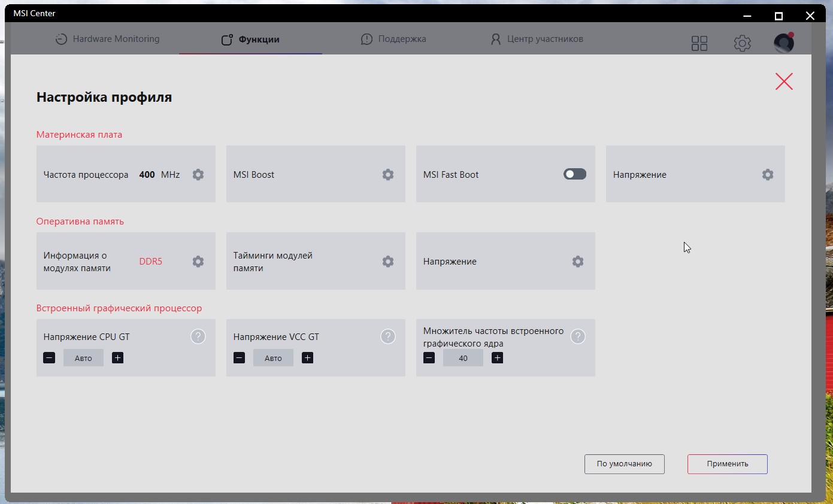Toggle the MSI Fast Boot switch
The width and height of the screenshot is (833, 504).
coord(575,174)
